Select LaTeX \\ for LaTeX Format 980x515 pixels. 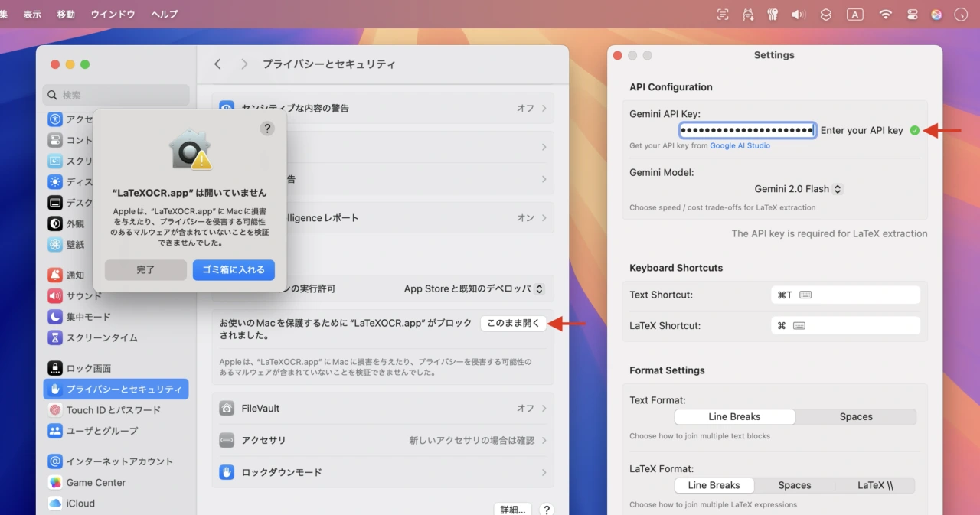pyautogui.click(x=874, y=485)
